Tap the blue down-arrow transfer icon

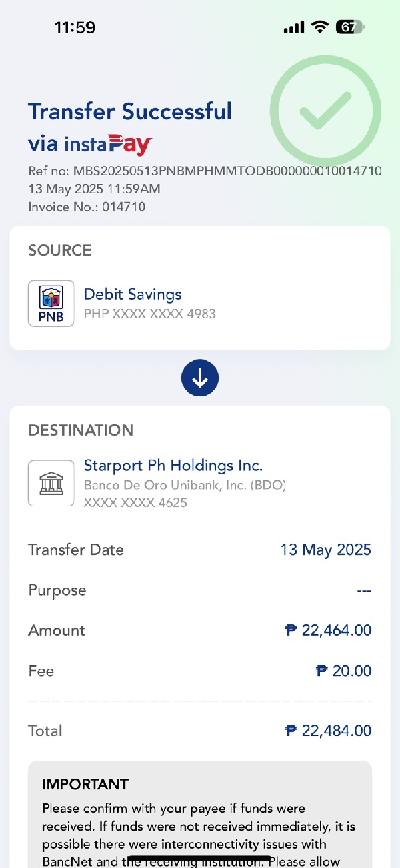point(200,378)
